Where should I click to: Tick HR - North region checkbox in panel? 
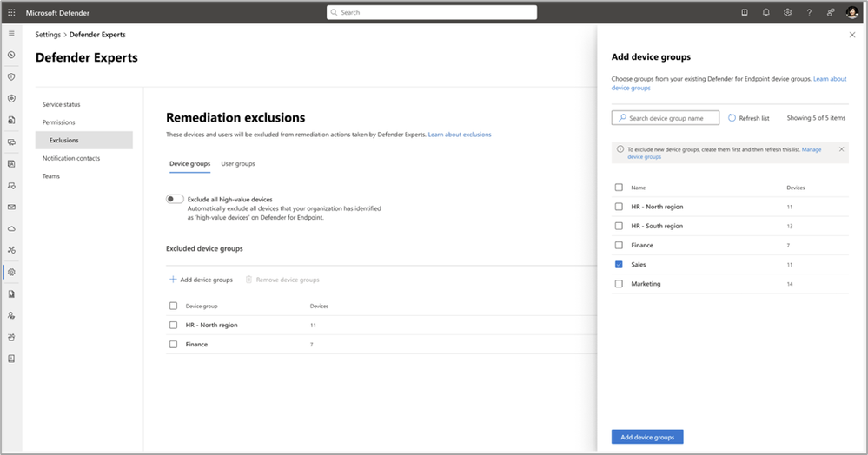pos(619,207)
